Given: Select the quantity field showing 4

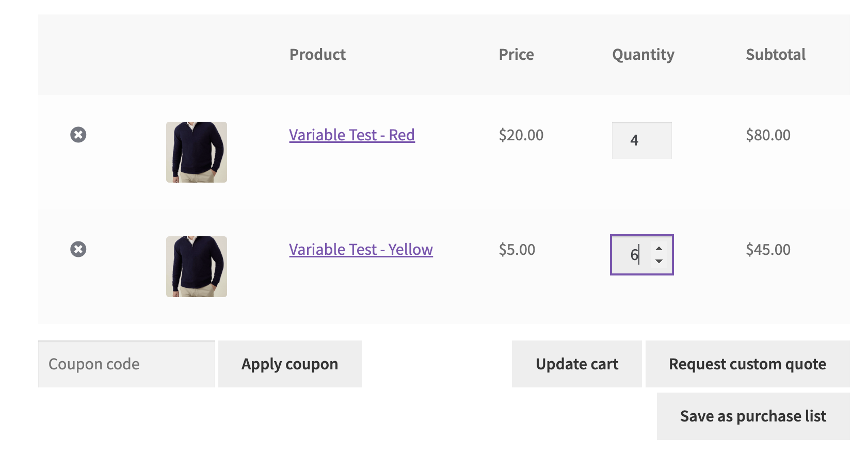Looking at the screenshot, I should [641, 140].
